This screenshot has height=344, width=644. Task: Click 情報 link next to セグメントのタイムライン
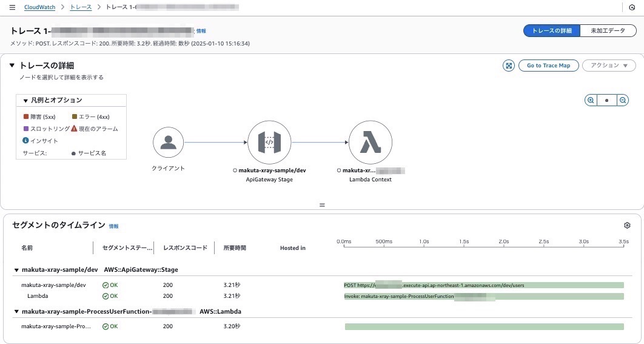[x=113, y=226]
